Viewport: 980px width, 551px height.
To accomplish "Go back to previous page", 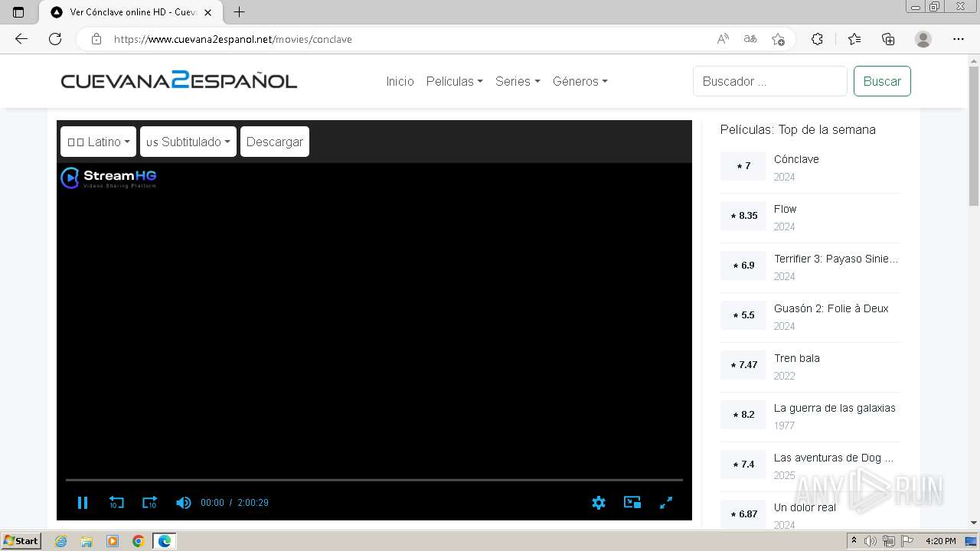I will point(21,39).
